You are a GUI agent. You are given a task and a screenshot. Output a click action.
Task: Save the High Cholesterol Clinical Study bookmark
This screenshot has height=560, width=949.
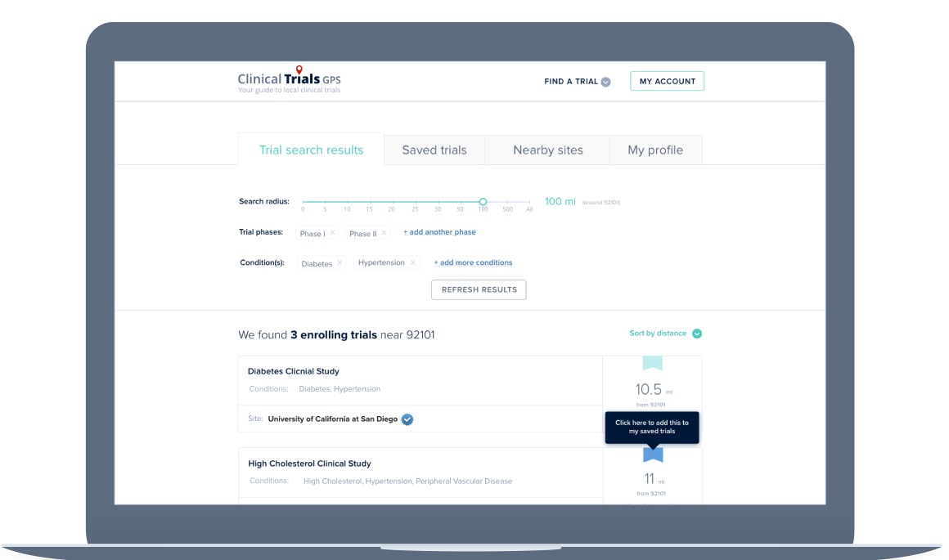652,455
